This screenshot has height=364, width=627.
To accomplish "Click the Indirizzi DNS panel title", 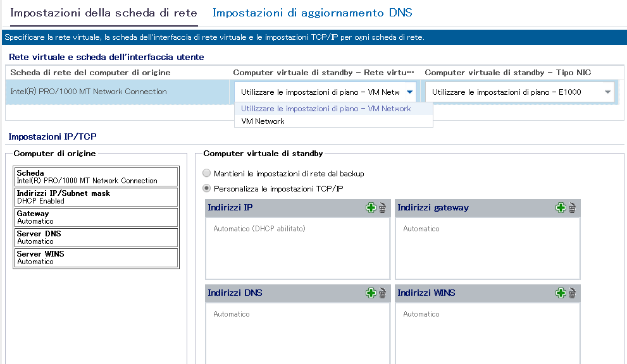I will coord(235,293).
